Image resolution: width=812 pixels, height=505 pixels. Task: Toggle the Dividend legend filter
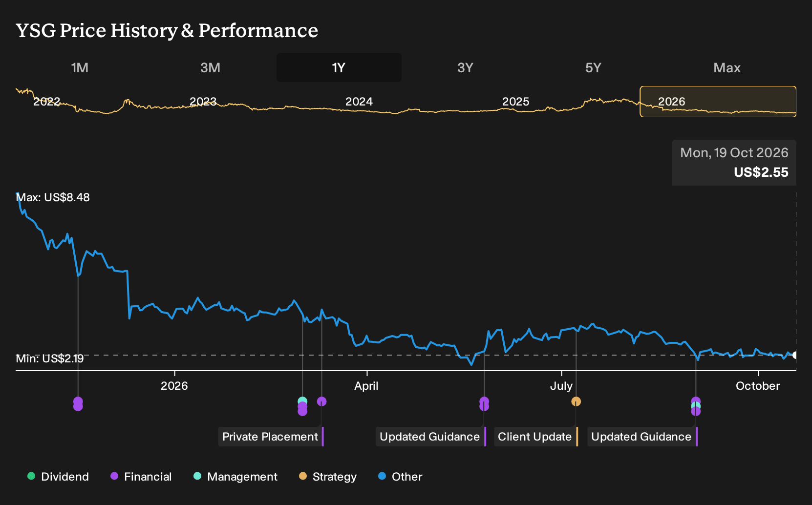pyautogui.click(x=58, y=477)
